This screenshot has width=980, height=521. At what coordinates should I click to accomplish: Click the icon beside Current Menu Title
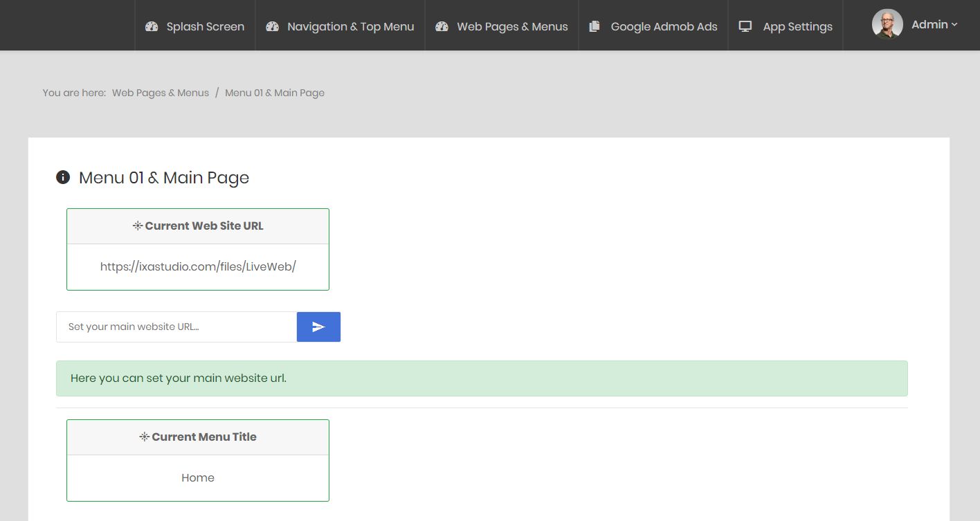(144, 437)
